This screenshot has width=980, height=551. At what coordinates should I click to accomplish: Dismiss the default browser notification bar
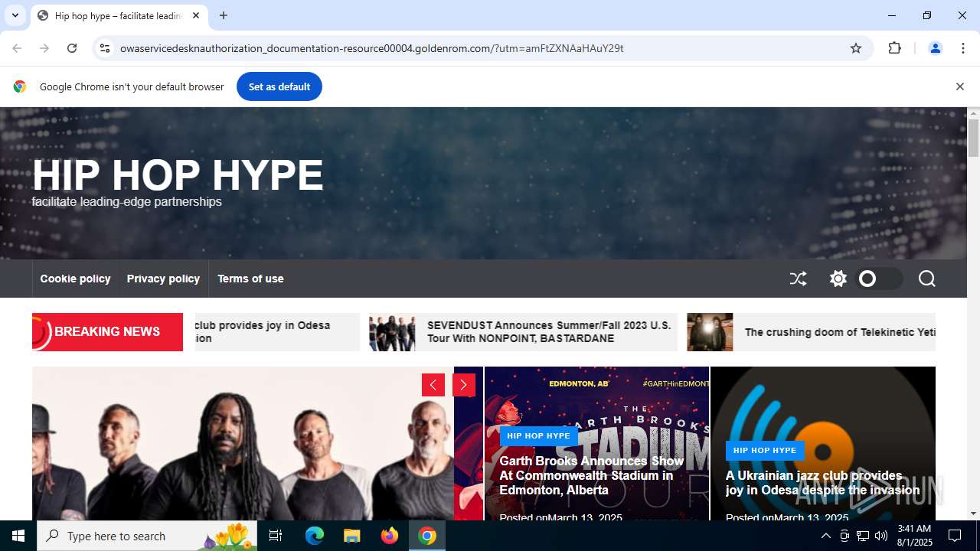(959, 86)
